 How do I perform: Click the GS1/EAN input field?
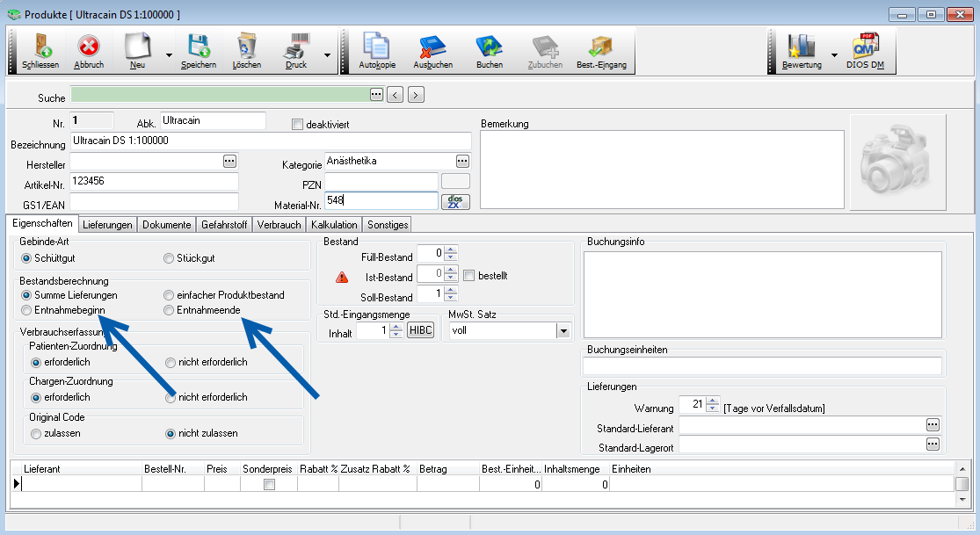pos(155,202)
